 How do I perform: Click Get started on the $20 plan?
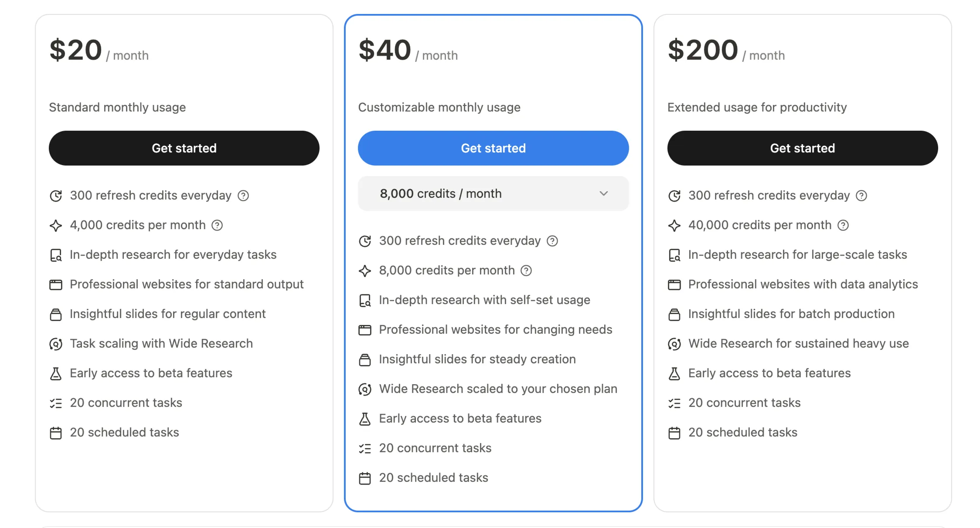184,148
